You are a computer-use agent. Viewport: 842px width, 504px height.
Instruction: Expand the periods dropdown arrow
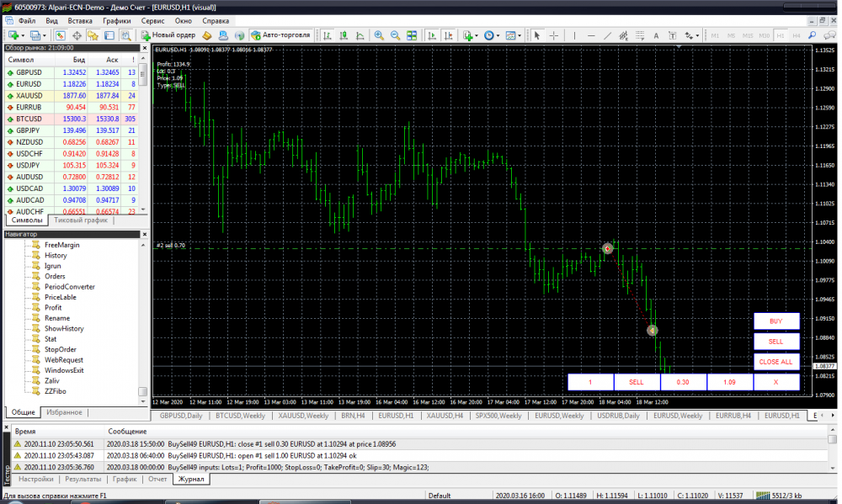point(498,35)
